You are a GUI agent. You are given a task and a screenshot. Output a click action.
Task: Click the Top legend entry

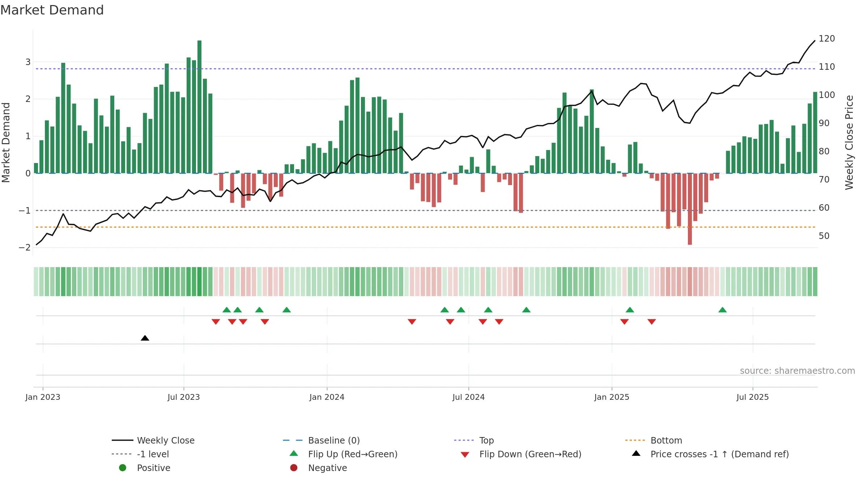click(x=474, y=440)
